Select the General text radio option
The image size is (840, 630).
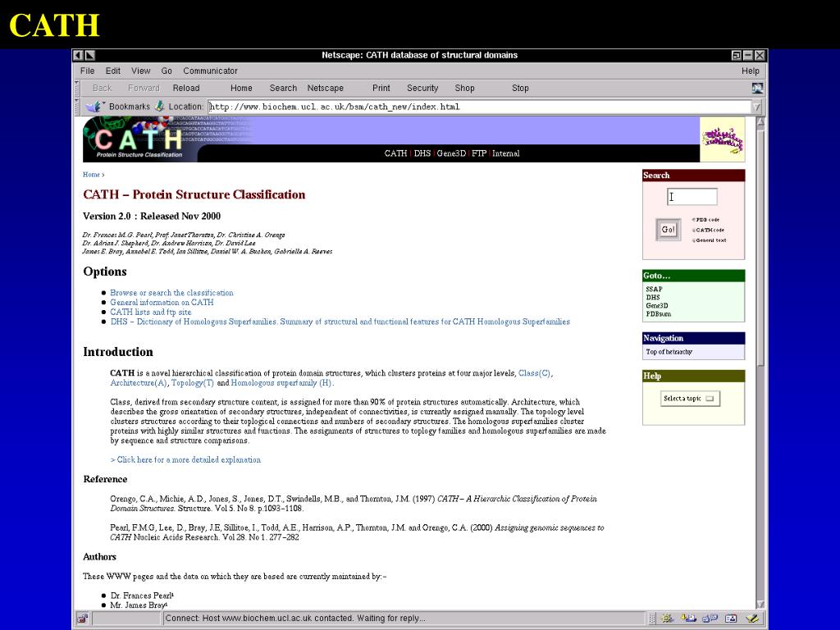[693, 240]
